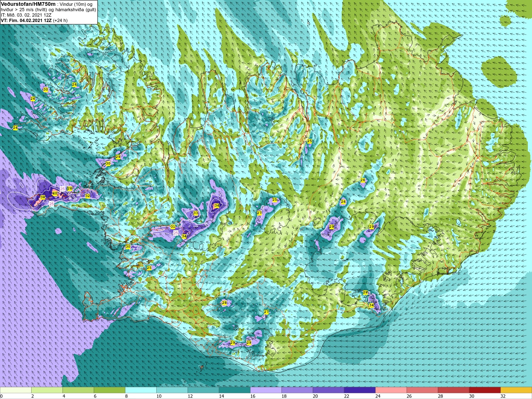Image resolution: width=532 pixels, height=399 pixels.
Task: Pick the lavender 16–18 legend swatch
Action: (266, 390)
